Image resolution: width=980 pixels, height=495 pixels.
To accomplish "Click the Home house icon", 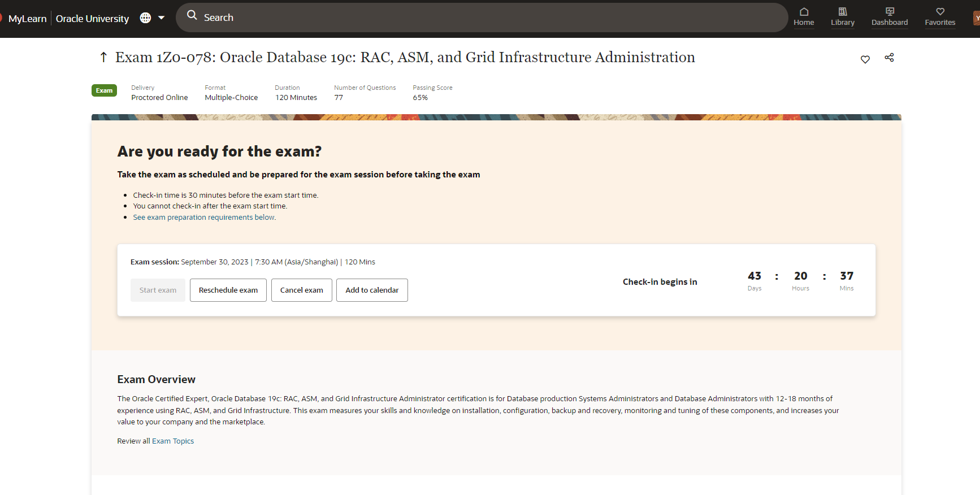I will 804,12.
